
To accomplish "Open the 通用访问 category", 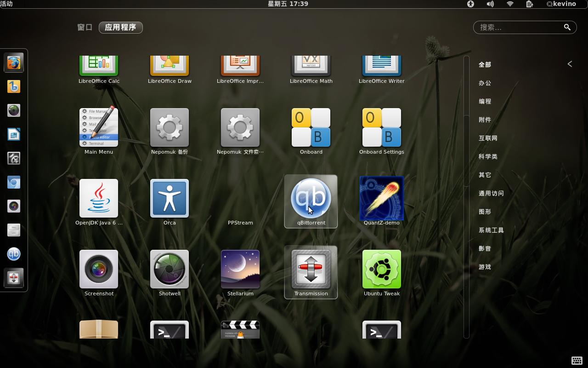I will 491,193.
